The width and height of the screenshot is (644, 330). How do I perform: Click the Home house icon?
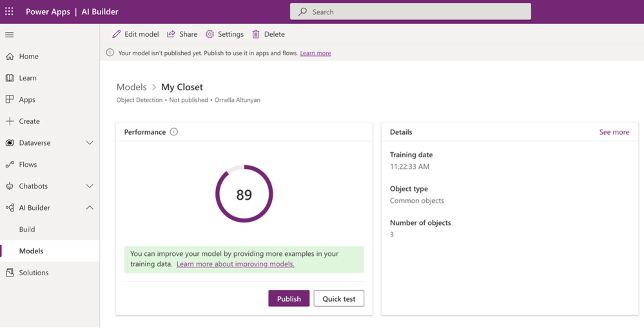click(10, 56)
